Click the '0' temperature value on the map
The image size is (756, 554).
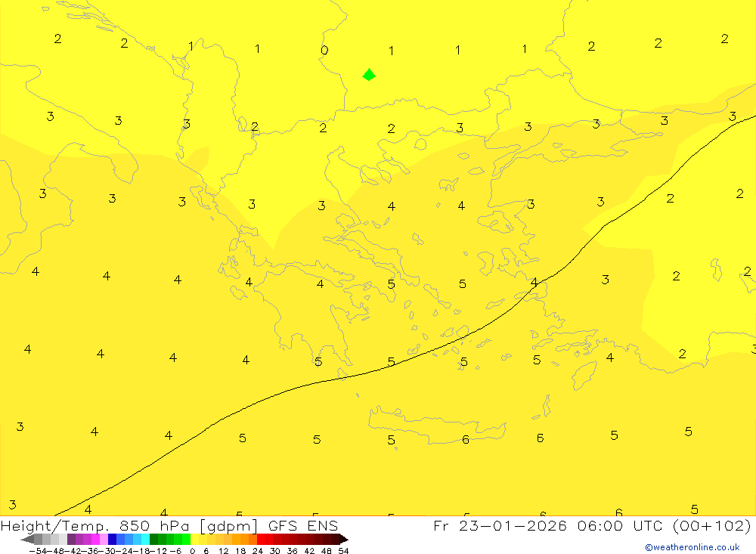click(324, 50)
